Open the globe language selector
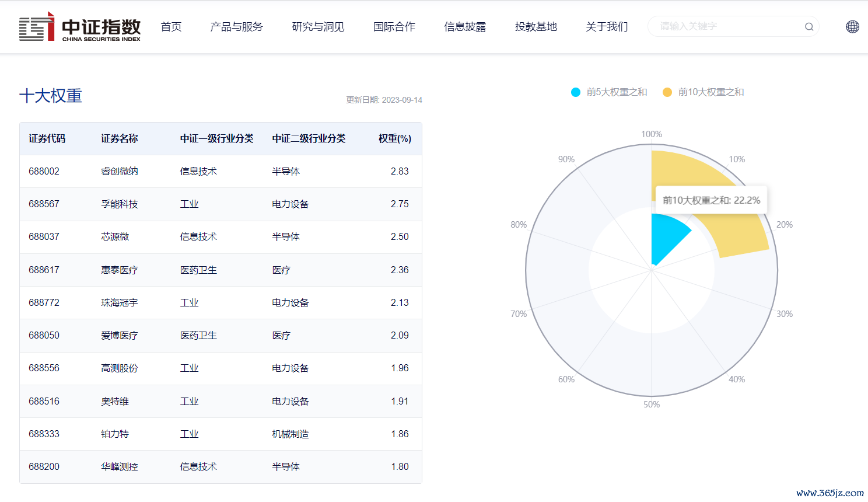Screen dimensions: 868x502 pyautogui.click(x=852, y=27)
